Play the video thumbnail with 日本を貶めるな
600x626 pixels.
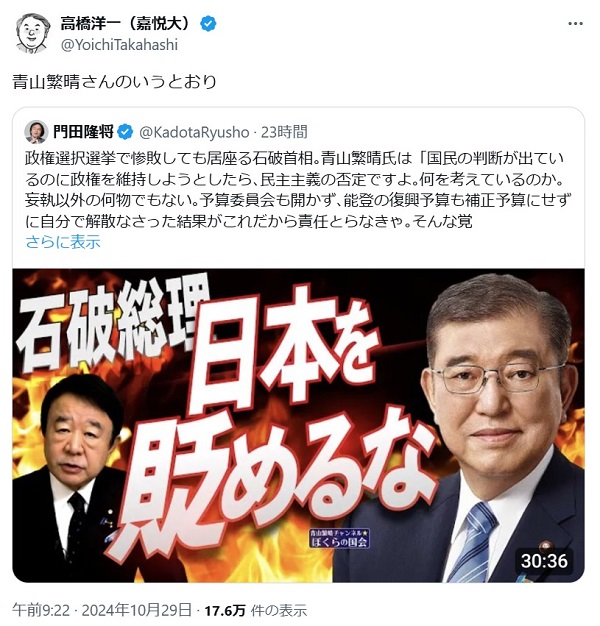coord(299,425)
